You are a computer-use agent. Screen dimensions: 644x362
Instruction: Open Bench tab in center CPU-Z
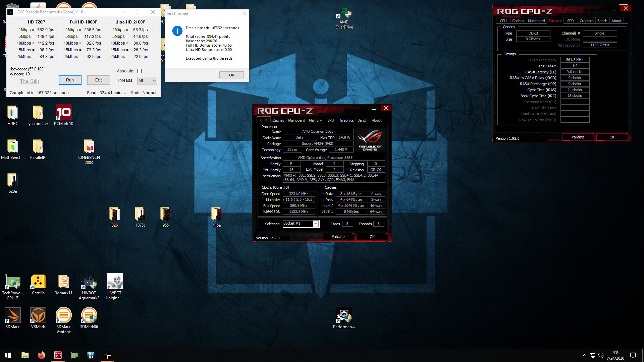point(362,120)
